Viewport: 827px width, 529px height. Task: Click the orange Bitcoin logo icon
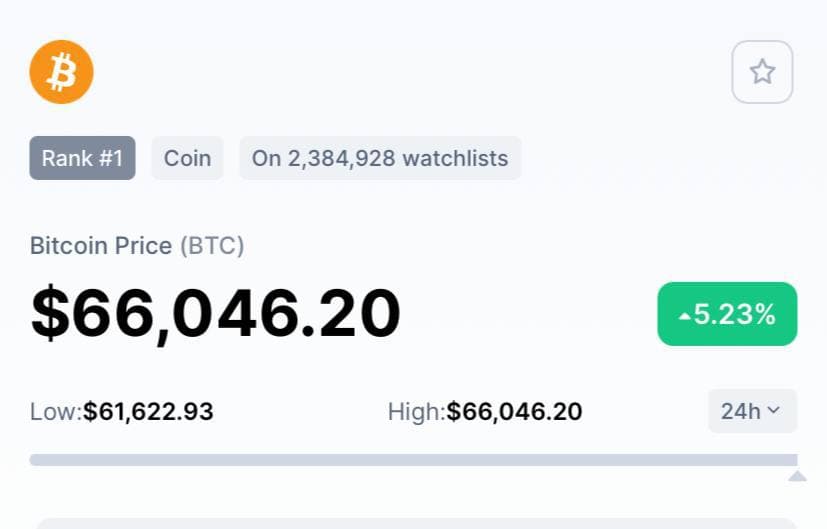[x=61, y=72]
